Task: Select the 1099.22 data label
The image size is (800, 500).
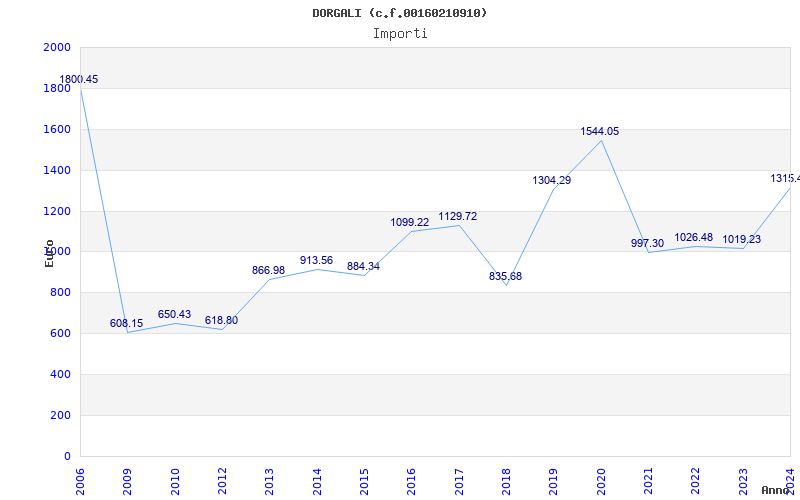Action: pos(410,222)
